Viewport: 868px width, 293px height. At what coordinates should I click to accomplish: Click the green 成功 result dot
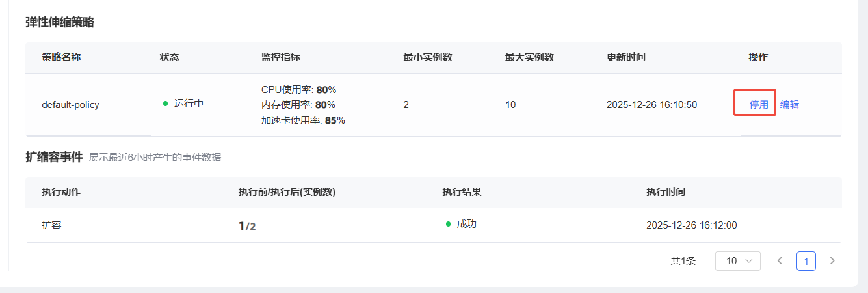[448, 224]
